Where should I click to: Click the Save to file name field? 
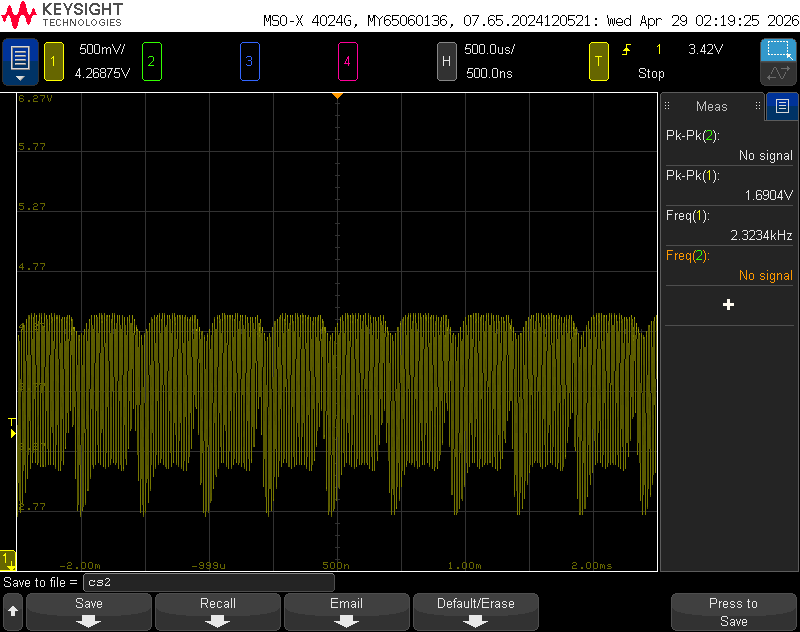[209, 583]
